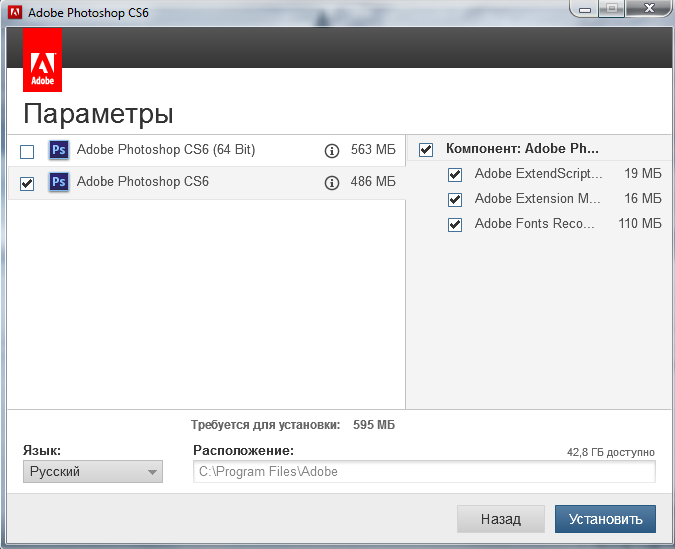The height and width of the screenshot is (549, 675).
Task: Uncheck Adobe Photoshop CS6 32-bit checkbox
Action: (27, 183)
